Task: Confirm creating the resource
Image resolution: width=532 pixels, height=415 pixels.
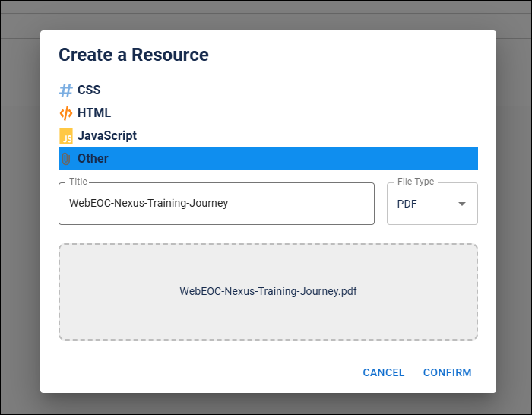Action: tap(447, 372)
